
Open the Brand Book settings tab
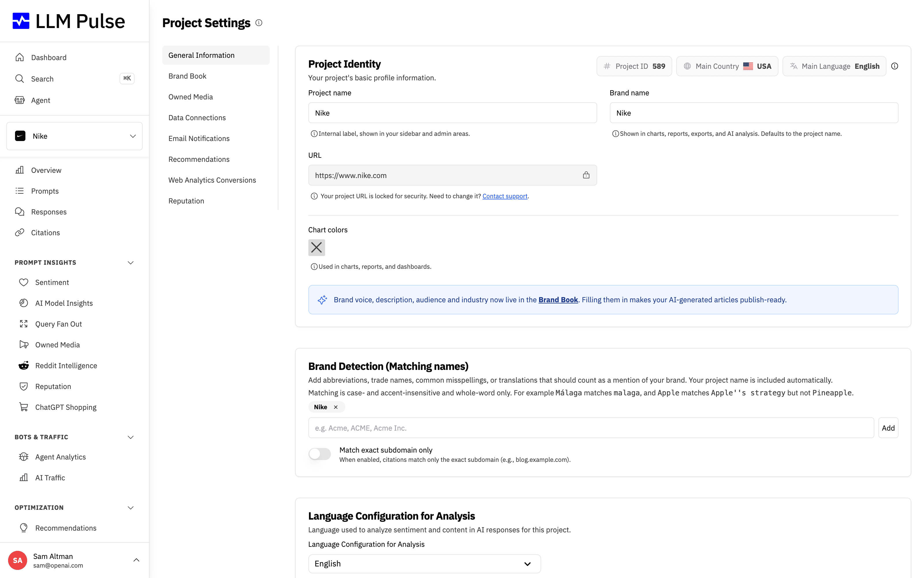pyautogui.click(x=216, y=76)
